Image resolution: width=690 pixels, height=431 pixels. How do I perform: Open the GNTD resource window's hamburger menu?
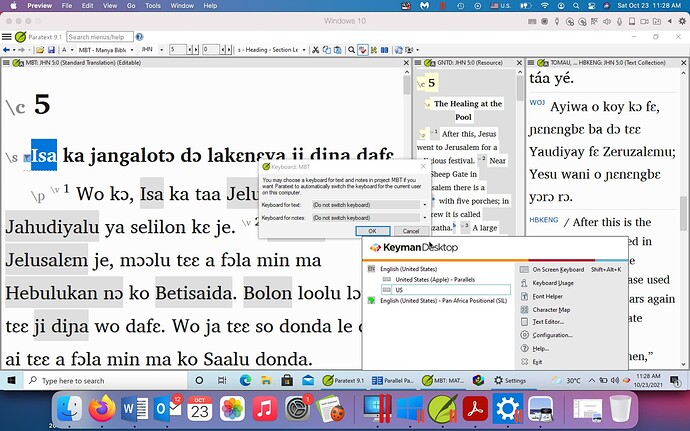pyautogui.click(x=418, y=63)
